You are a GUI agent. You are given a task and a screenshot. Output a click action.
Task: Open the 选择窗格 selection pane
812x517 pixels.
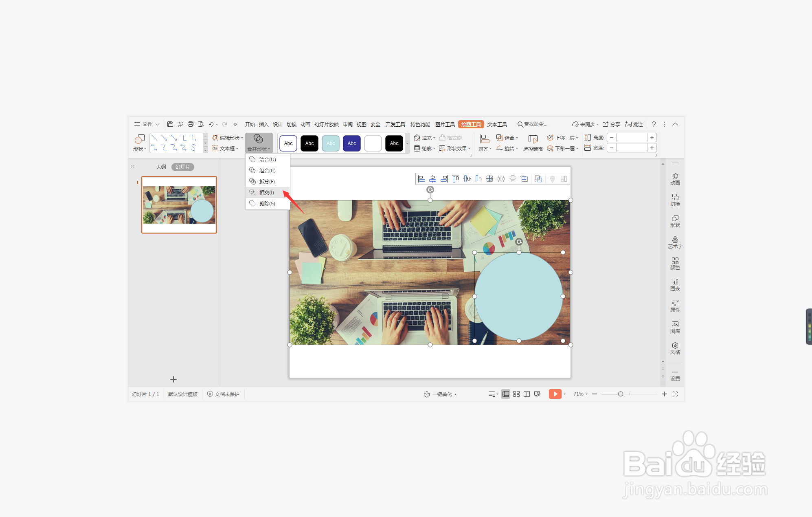tap(533, 143)
